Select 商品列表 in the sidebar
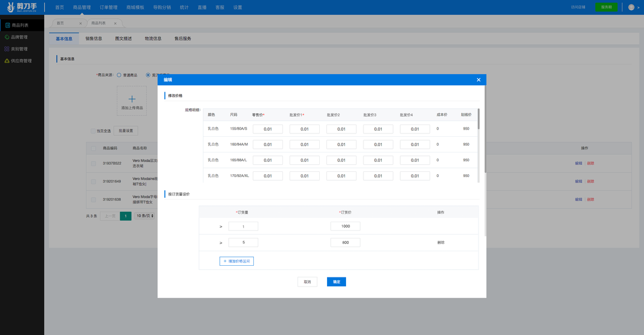Screen dimensions: 644x335 22,26
